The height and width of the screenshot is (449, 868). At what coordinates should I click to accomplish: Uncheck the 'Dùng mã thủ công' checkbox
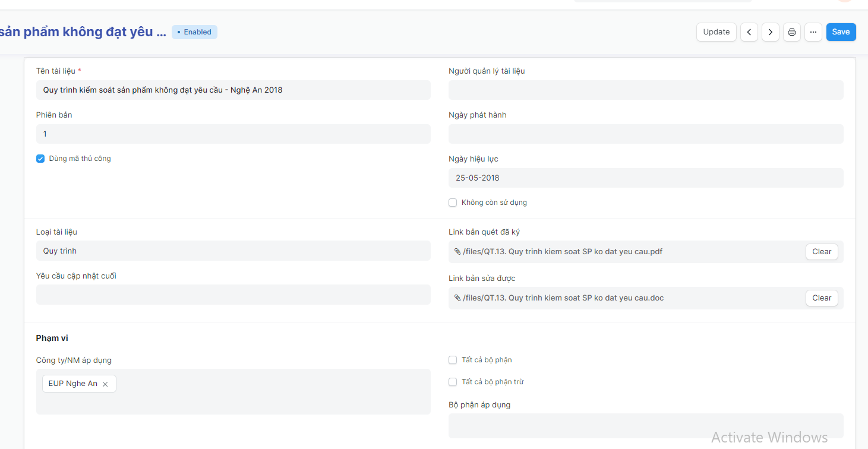pos(40,159)
